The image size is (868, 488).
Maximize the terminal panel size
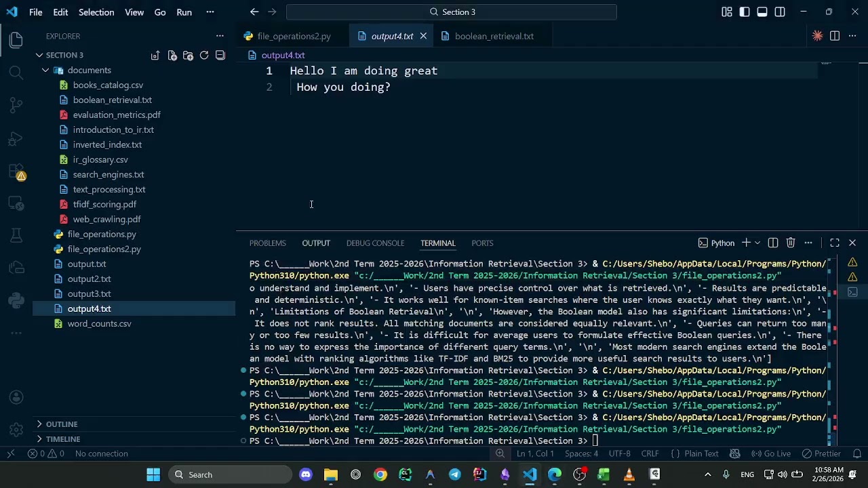tap(835, 243)
